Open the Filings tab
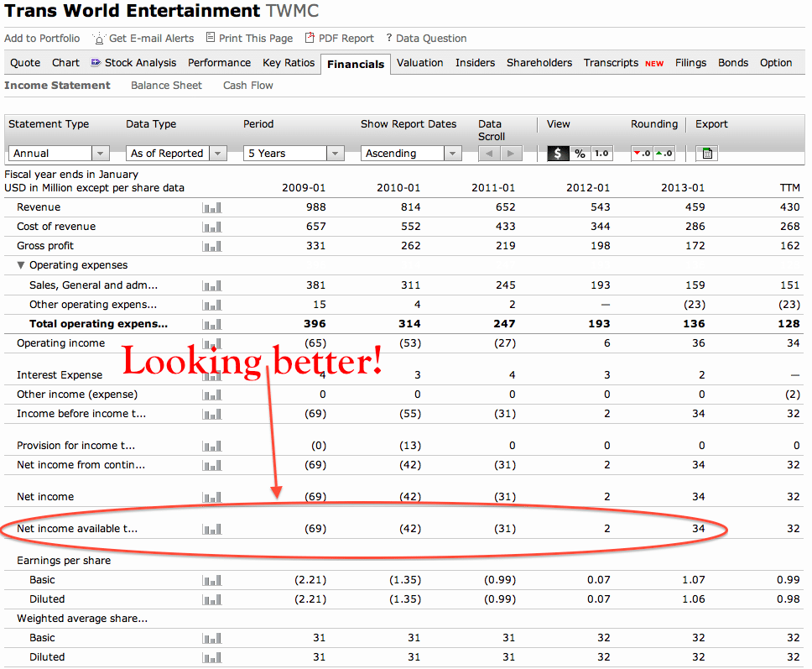This screenshot has width=812, height=669. (x=691, y=63)
